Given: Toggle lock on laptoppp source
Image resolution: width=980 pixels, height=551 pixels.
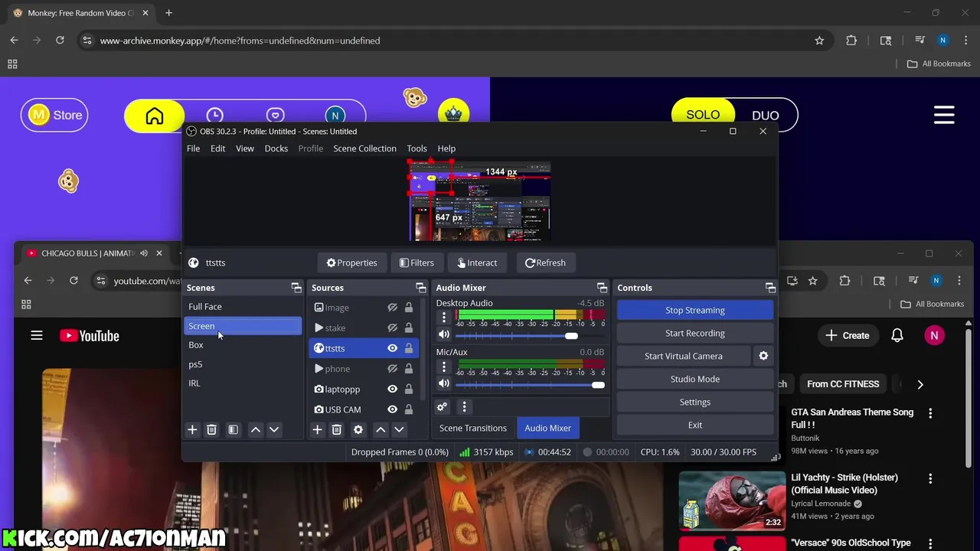Looking at the screenshot, I should pyautogui.click(x=409, y=389).
